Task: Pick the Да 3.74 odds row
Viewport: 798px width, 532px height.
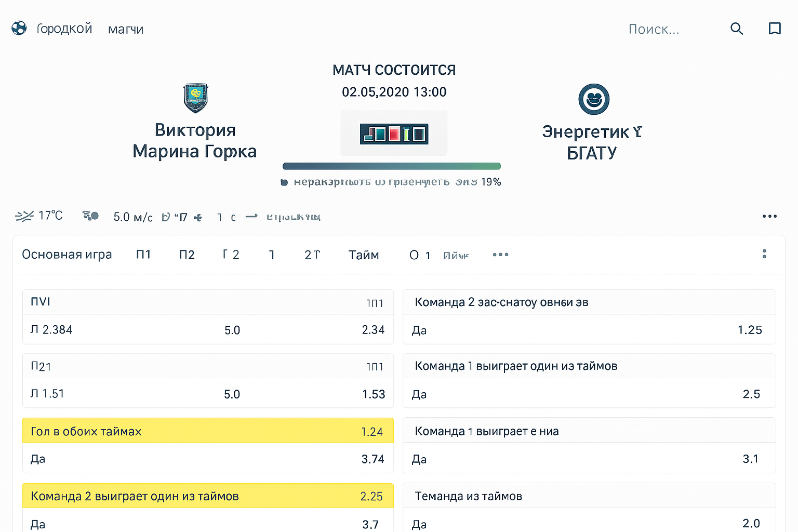Action: [x=208, y=459]
